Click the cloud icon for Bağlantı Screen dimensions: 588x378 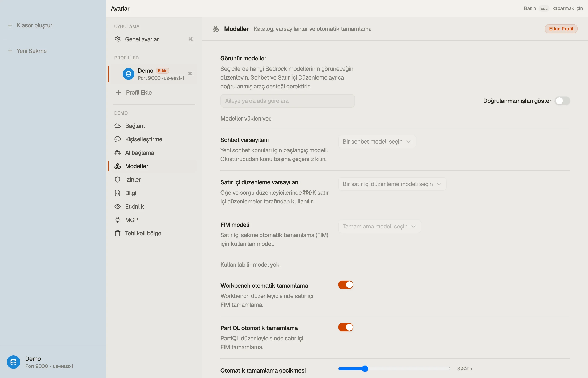118,126
